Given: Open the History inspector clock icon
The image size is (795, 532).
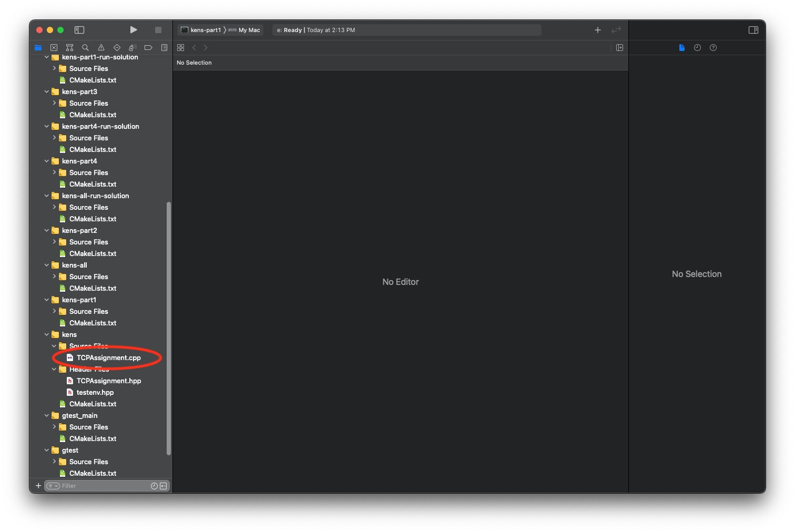Looking at the screenshot, I should pos(697,47).
